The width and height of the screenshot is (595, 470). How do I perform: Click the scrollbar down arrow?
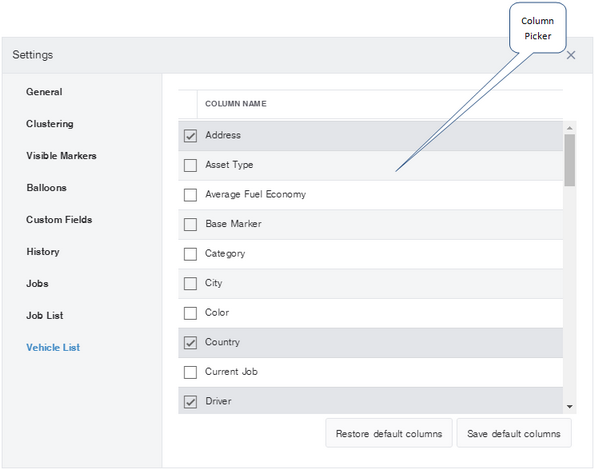pos(570,407)
